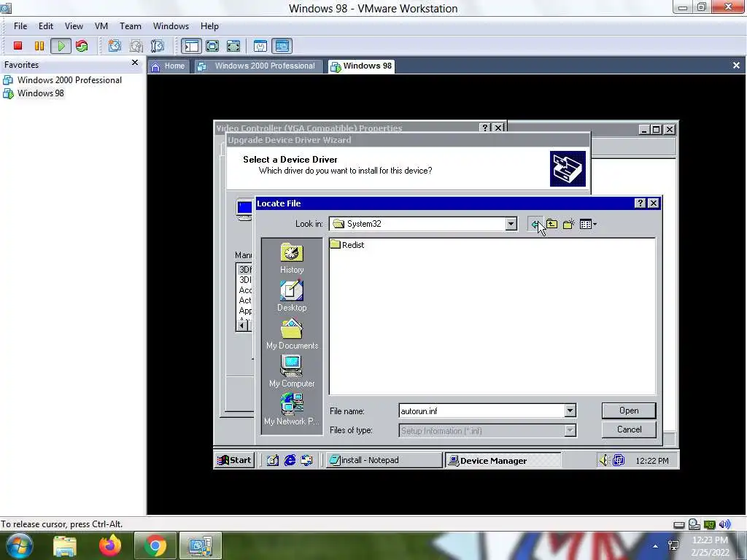The width and height of the screenshot is (747, 560).
Task: Click the guest volume speaker tray icon
Action: click(x=603, y=460)
